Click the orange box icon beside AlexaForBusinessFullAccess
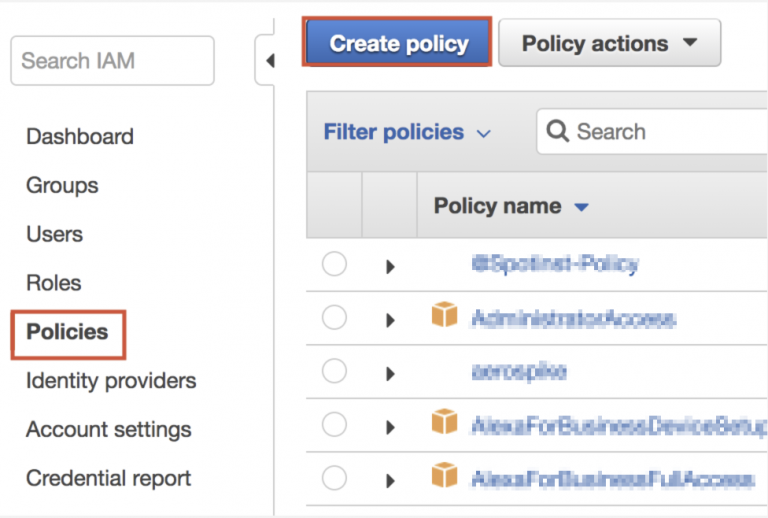This screenshot has height=518, width=768. (x=444, y=477)
